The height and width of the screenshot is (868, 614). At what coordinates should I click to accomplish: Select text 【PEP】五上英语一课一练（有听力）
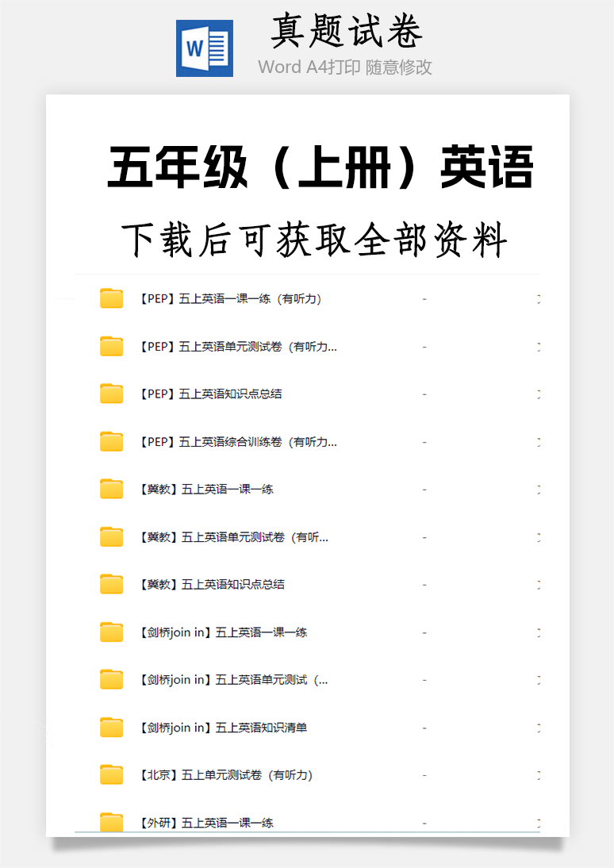click(x=230, y=299)
